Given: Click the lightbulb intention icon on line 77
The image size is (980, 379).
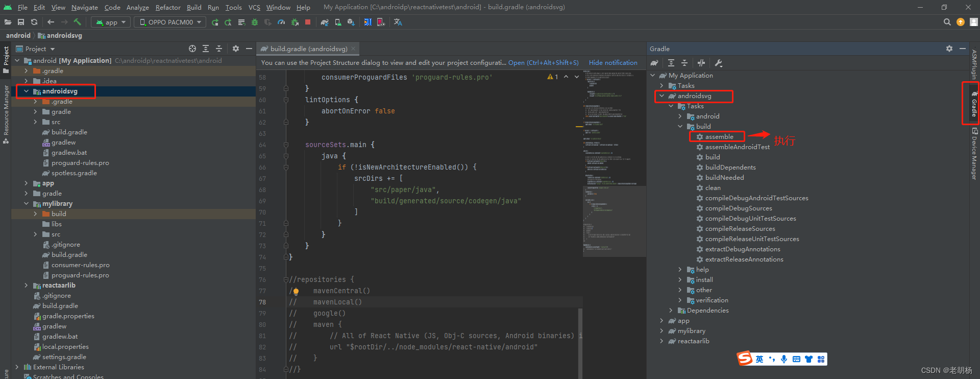Looking at the screenshot, I should 296,292.
